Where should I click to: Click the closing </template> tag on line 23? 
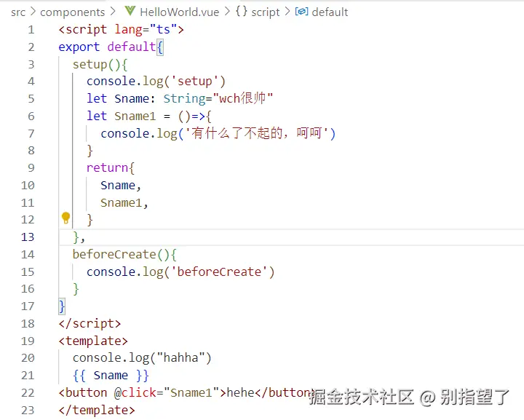97,410
